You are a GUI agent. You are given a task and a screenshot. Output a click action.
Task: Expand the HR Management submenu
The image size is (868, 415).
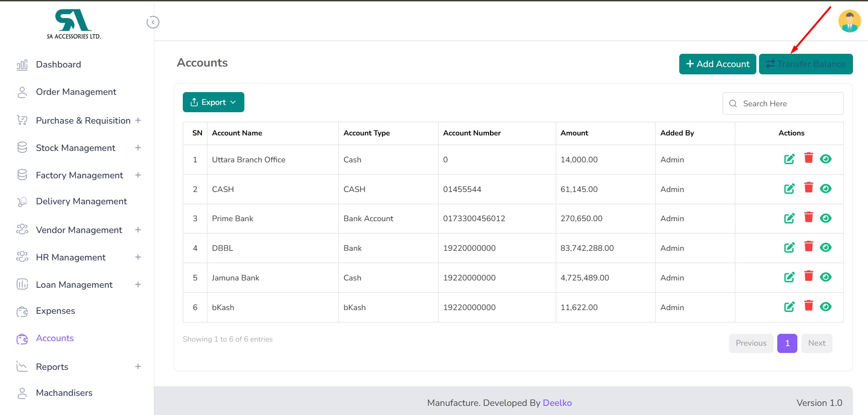pos(138,257)
